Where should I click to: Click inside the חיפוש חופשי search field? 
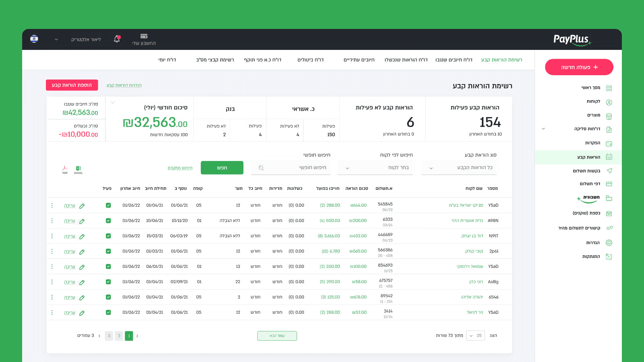291,168
